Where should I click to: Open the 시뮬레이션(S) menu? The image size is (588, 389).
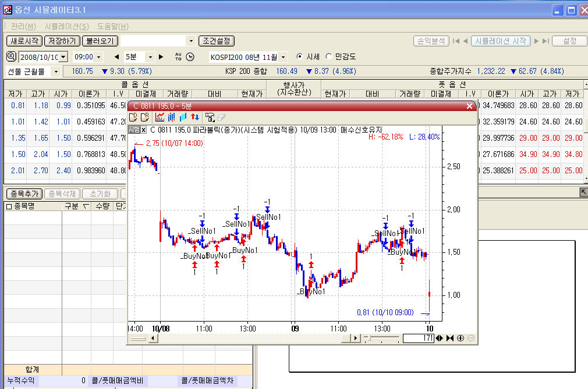pos(66,26)
